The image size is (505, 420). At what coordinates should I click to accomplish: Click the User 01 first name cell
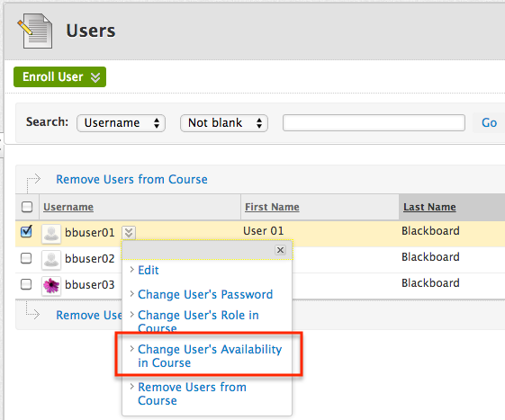(x=264, y=231)
